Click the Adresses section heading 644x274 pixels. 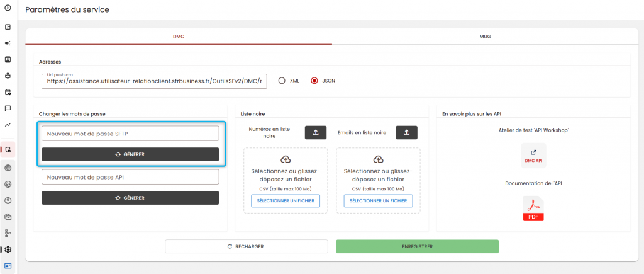50,62
